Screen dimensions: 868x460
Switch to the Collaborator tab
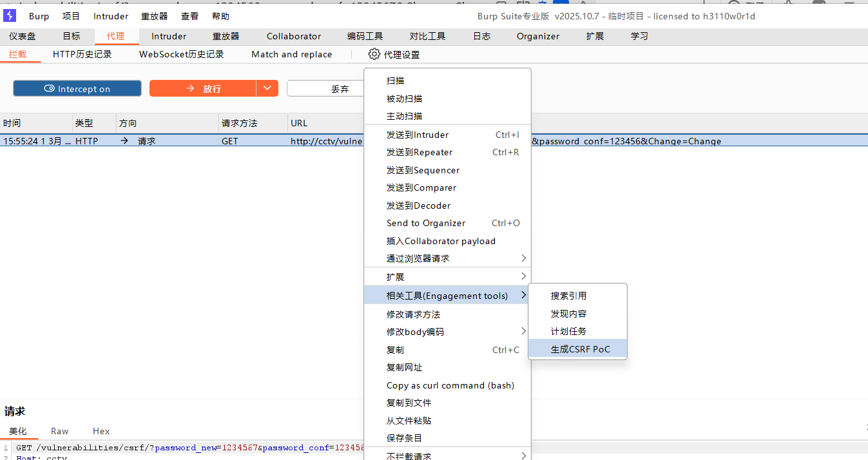(294, 36)
